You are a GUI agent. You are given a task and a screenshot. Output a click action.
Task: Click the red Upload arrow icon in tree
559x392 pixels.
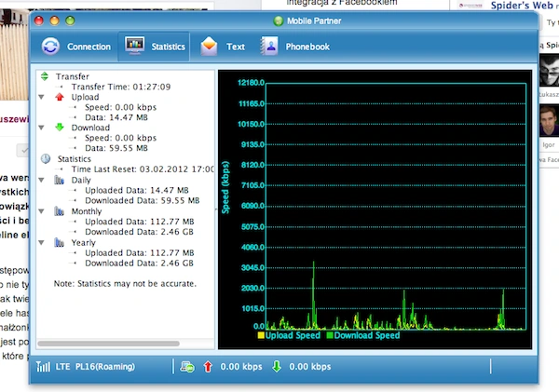60,97
